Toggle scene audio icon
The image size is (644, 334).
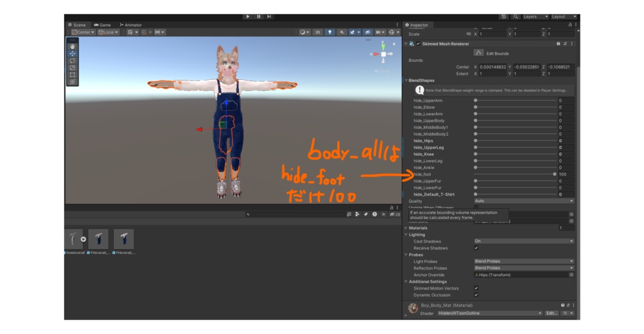[x=341, y=32]
